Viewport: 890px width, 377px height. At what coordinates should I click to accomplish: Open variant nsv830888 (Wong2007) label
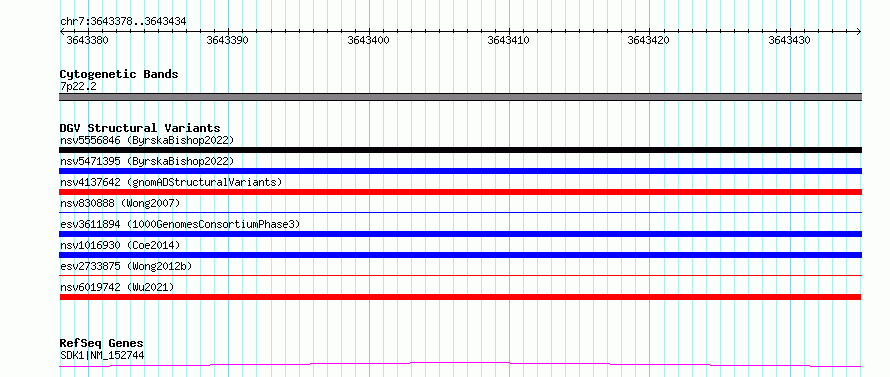120,203
